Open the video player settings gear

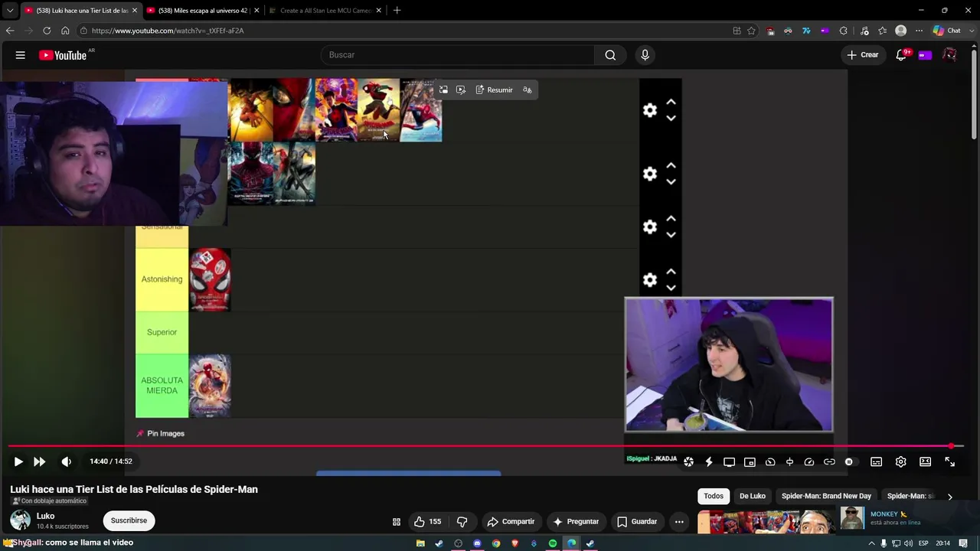click(x=901, y=462)
